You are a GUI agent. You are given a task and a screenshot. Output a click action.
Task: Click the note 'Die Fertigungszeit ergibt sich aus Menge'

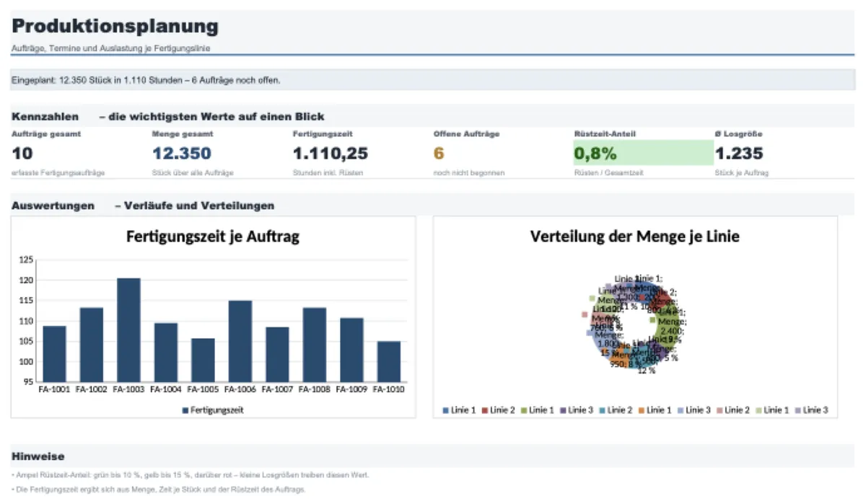click(x=158, y=490)
